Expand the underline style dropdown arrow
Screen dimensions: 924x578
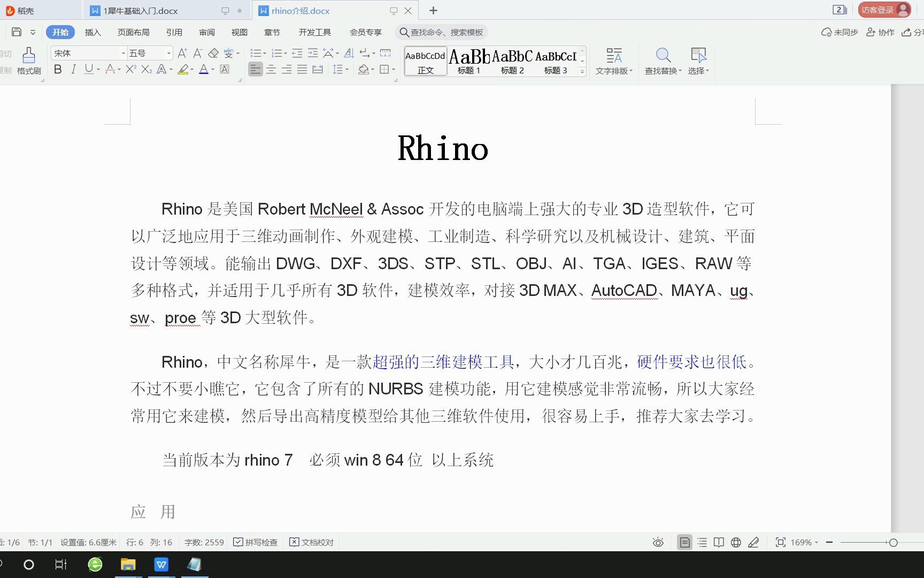tap(98, 69)
